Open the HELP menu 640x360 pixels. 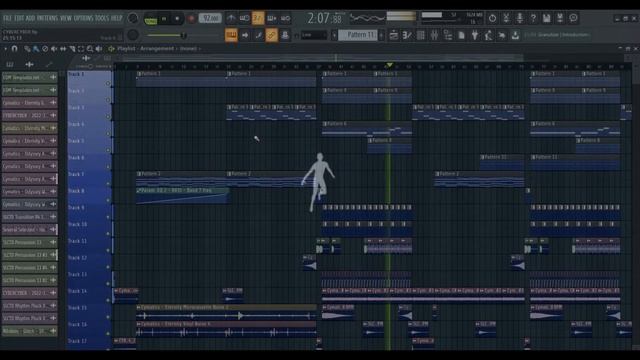click(117, 18)
